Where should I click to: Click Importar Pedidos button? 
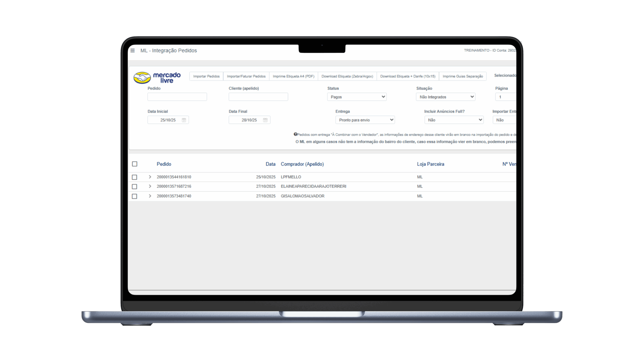pyautogui.click(x=206, y=76)
